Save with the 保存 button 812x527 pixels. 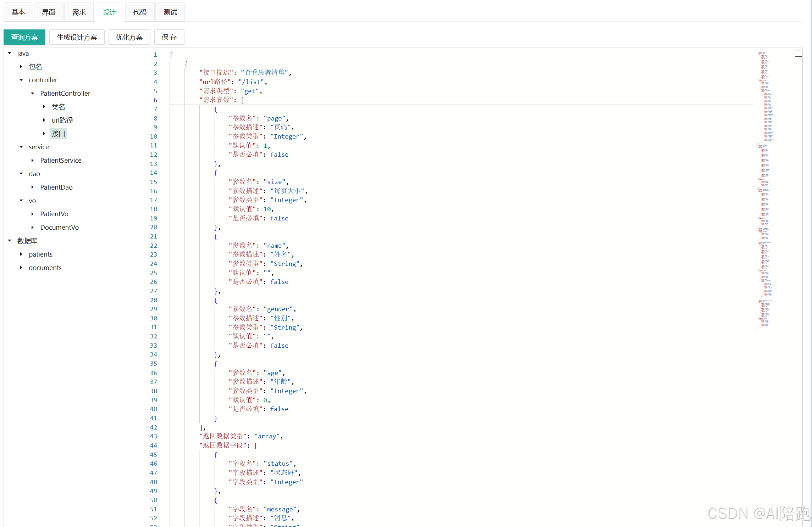point(169,37)
